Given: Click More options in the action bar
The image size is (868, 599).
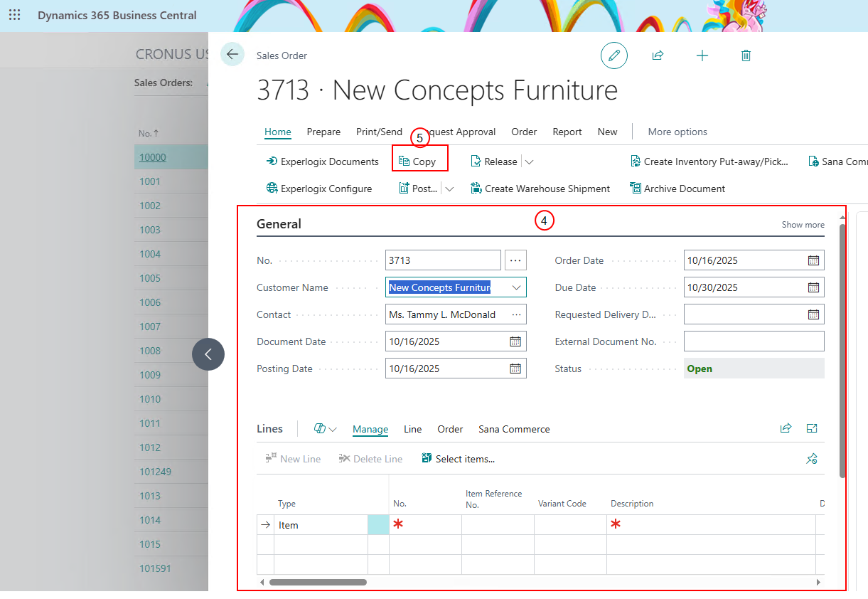Looking at the screenshot, I should coord(677,132).
